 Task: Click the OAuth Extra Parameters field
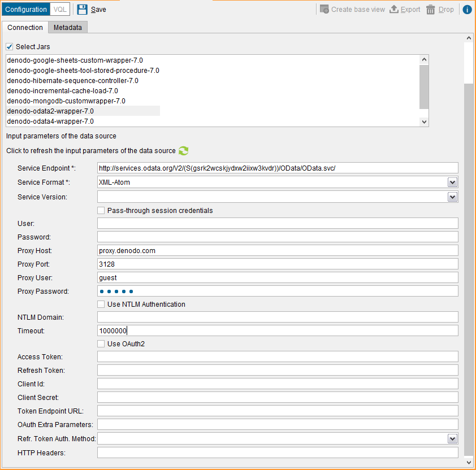tap(278, 424)
